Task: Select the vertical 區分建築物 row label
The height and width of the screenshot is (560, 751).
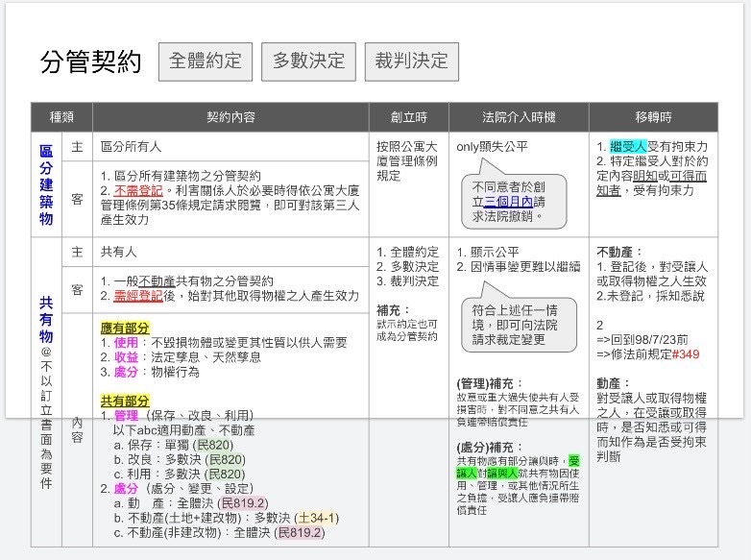Action: pos(46,184)
